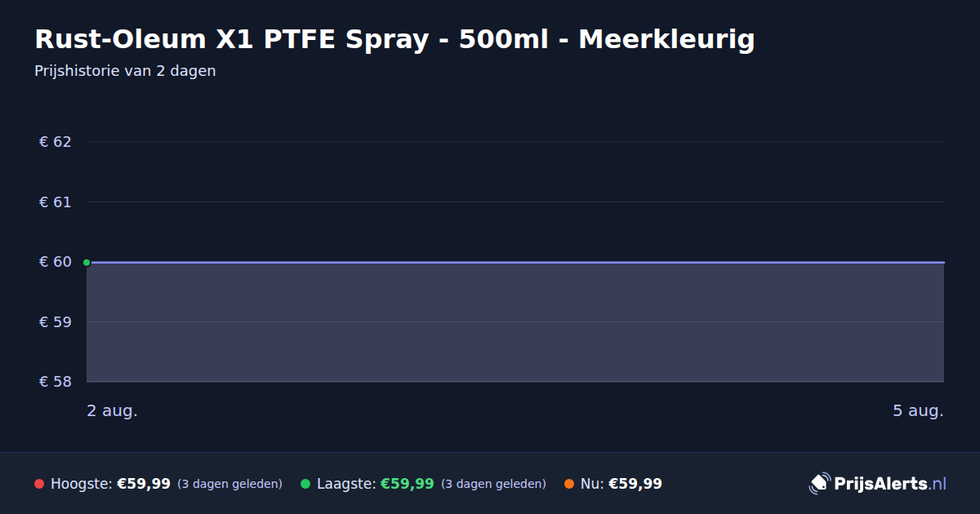Click the Prijshistorie van 2 dagen subtitle
Screen dimensions: 980x514
[x=125, y=71]
